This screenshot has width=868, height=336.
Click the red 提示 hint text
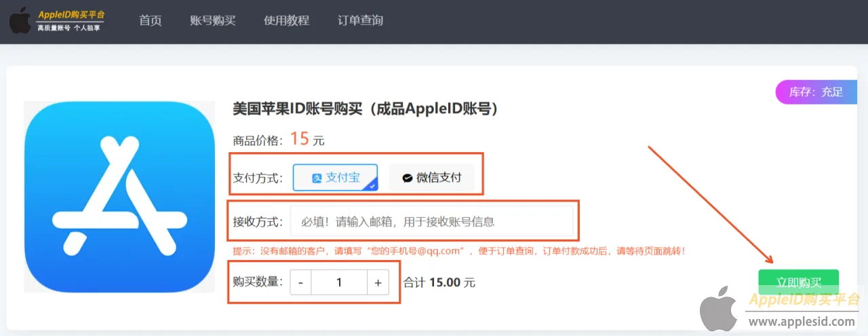tap(460, 250)
